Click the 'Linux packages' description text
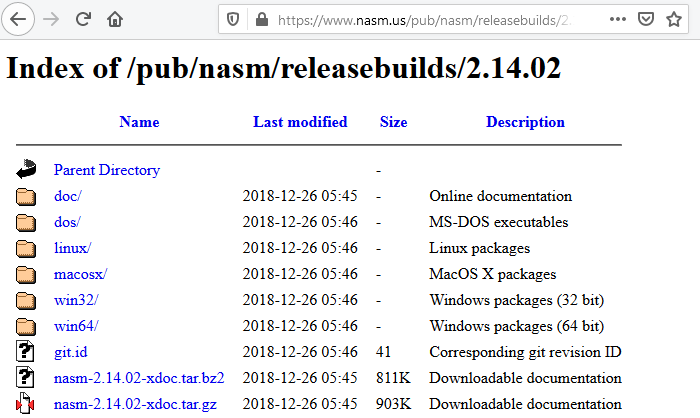 [x=479, y=248]
